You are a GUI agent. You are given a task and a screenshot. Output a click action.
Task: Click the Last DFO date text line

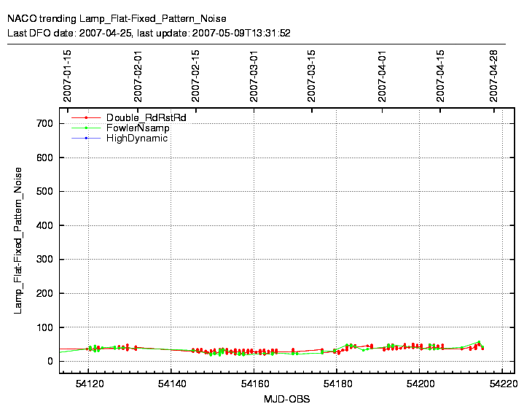(149, 33)
